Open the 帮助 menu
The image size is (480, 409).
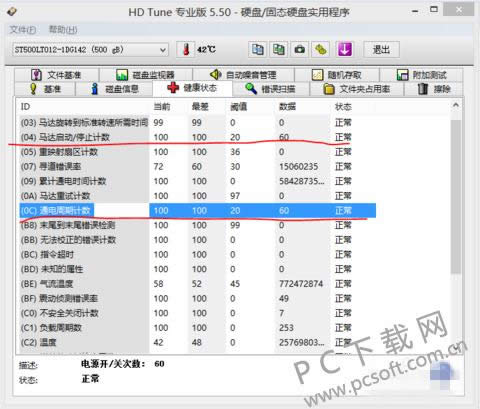[63, 30]
